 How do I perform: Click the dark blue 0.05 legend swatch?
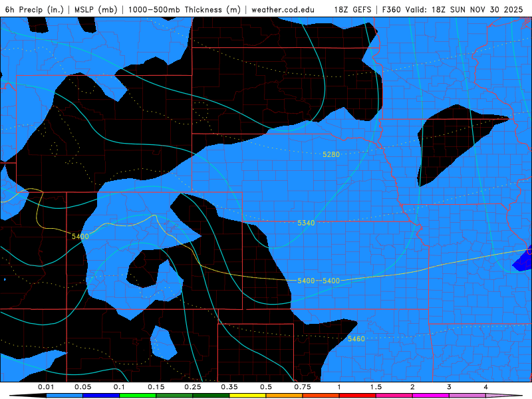[x=101, y=396]
